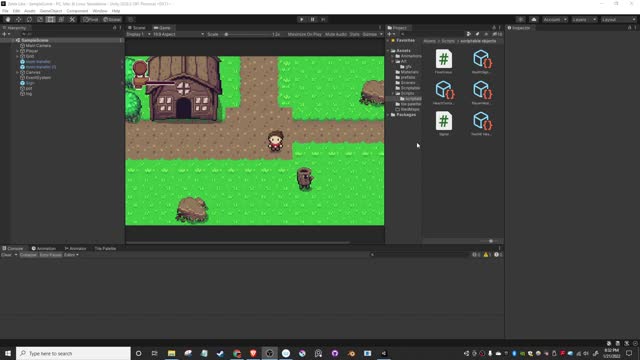This screenshot has height=360, width=640.
Task: Select the pot object in Hierarchy
Action: 29,88
